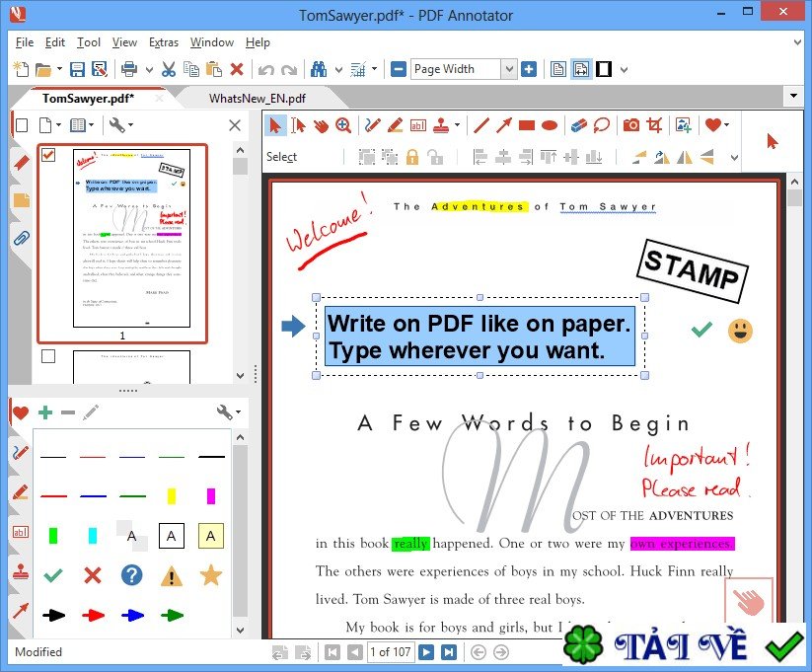This screenshot has height=672, width=812.
Task: Toggle the select-all pages checkbox
Action: [22, 125]
